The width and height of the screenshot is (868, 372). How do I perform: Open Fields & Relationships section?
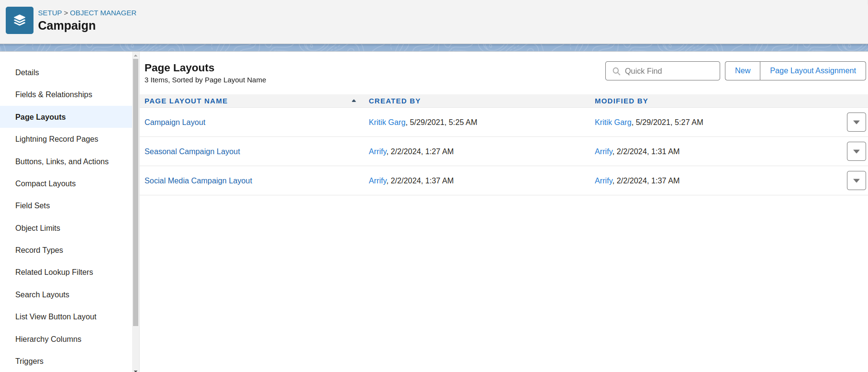pos(54,94)
